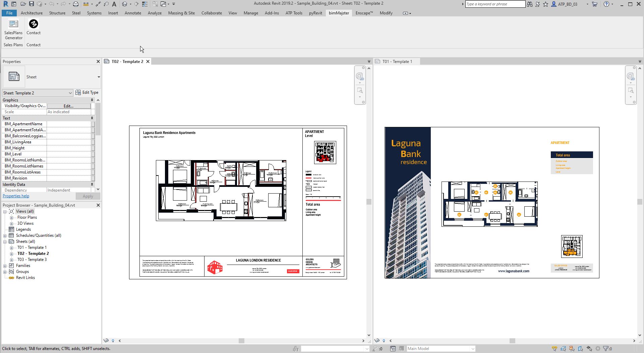The height and width of the screenshot is (353, 644).
Task: Close the Properties palette
Action: (x=98, y=62)
